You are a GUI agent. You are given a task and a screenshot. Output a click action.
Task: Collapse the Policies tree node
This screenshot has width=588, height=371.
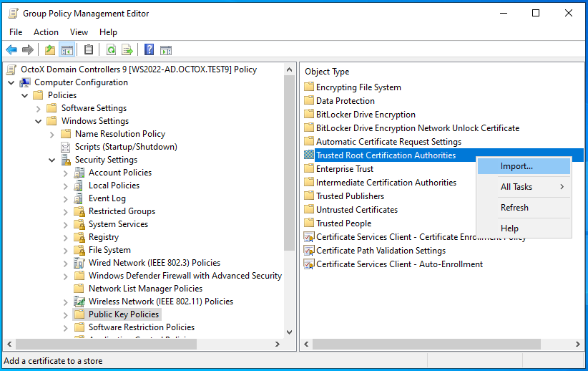point(25,95)
